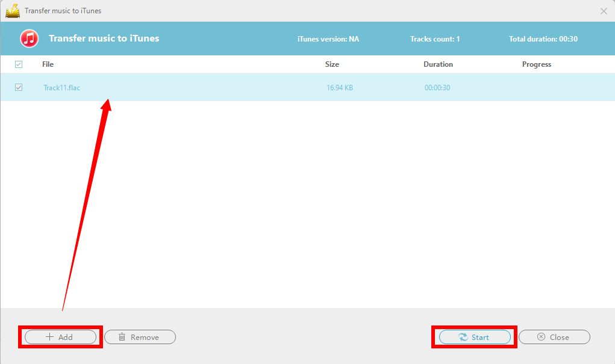Click the sync arrows icon inside Start

[x=463, y=337]
